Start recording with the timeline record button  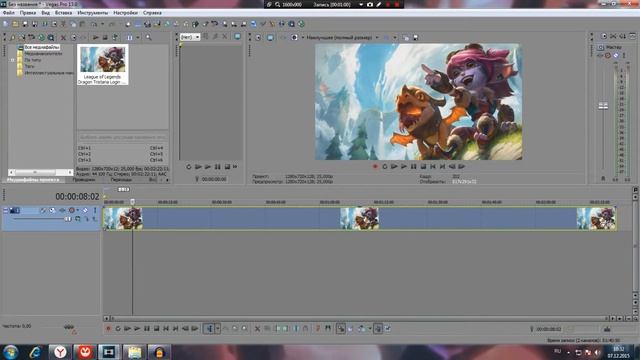108,329
